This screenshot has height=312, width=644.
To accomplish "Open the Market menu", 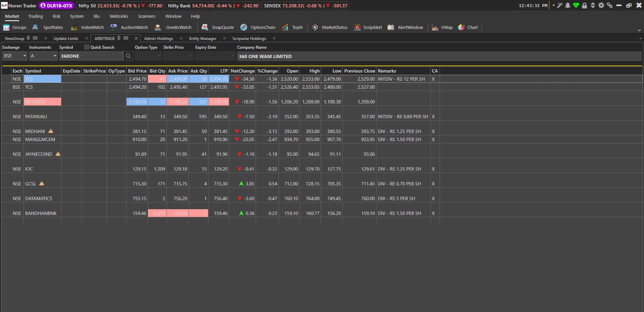I will 12,17.
